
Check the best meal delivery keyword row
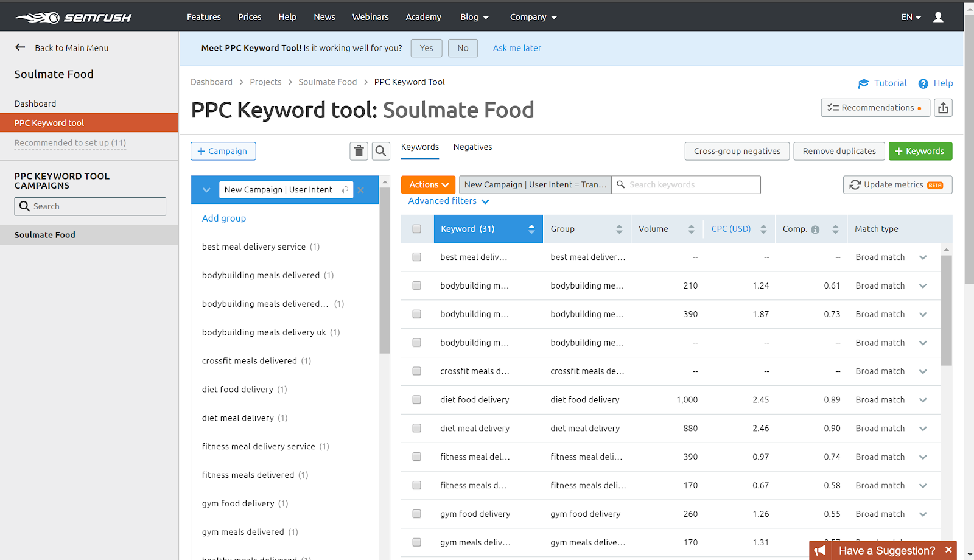click(x=417, y=257)
